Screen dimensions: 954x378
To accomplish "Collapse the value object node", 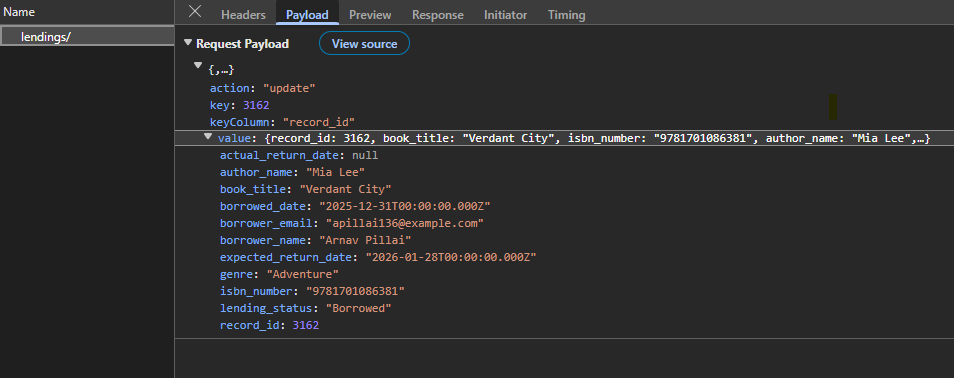I will 208,138.
